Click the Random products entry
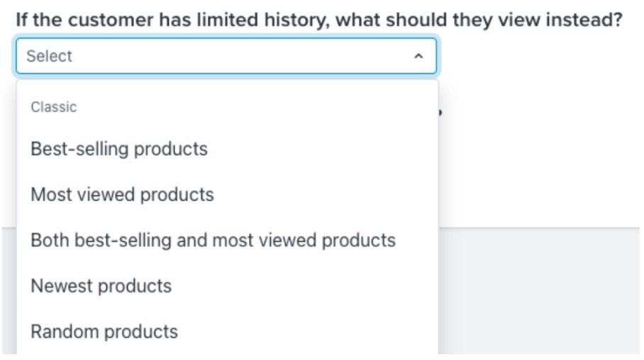 click(104, 331)
